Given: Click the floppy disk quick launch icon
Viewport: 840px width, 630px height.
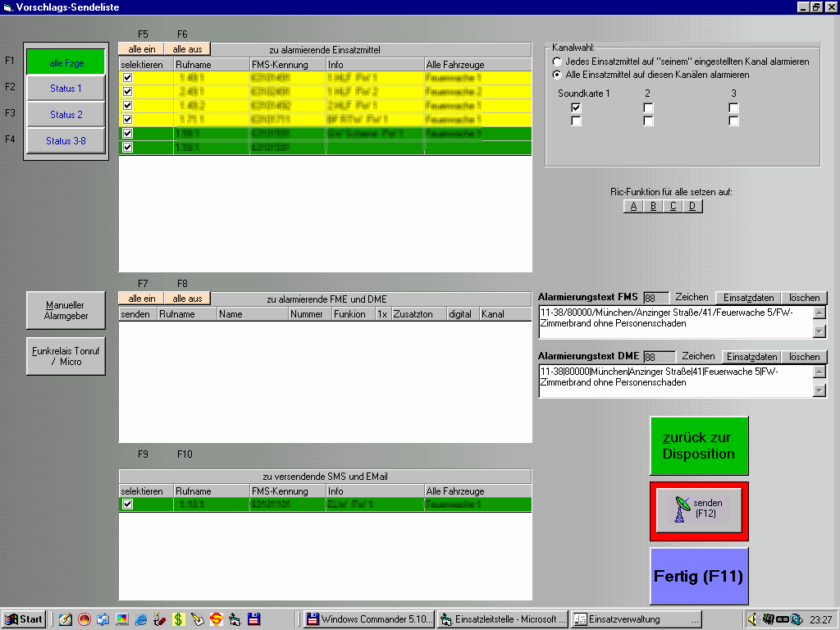Looking at the screenshot, I should point(253,619).
